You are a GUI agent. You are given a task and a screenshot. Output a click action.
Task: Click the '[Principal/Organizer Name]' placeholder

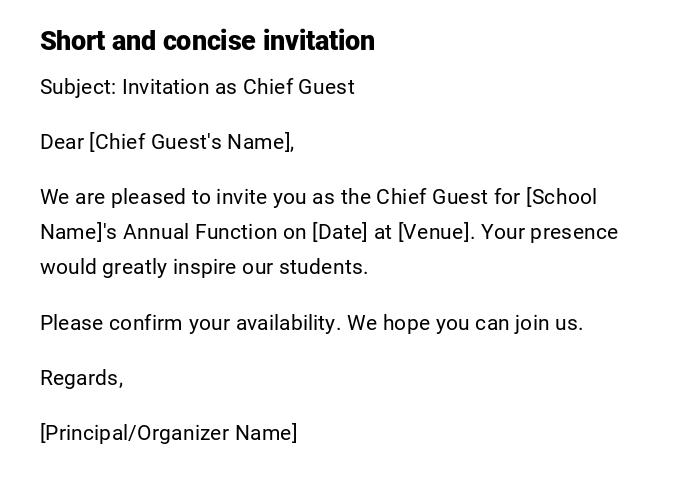pos(168,433)
